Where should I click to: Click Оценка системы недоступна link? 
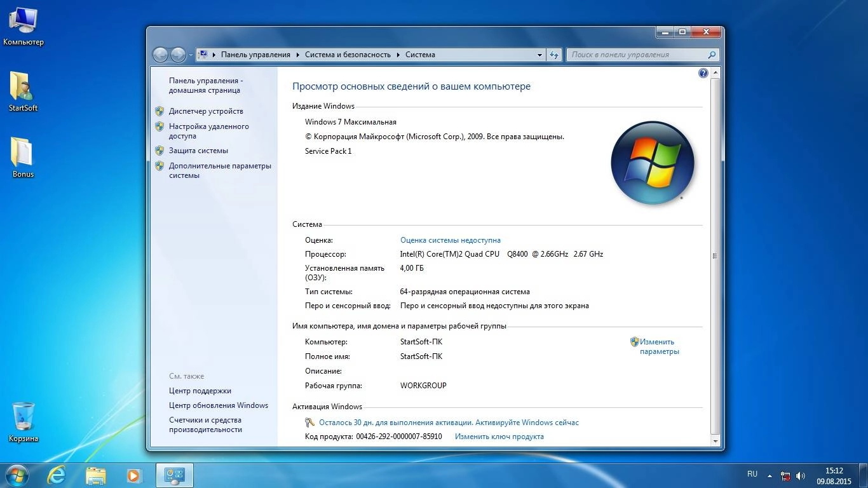(x=451, y=240)
